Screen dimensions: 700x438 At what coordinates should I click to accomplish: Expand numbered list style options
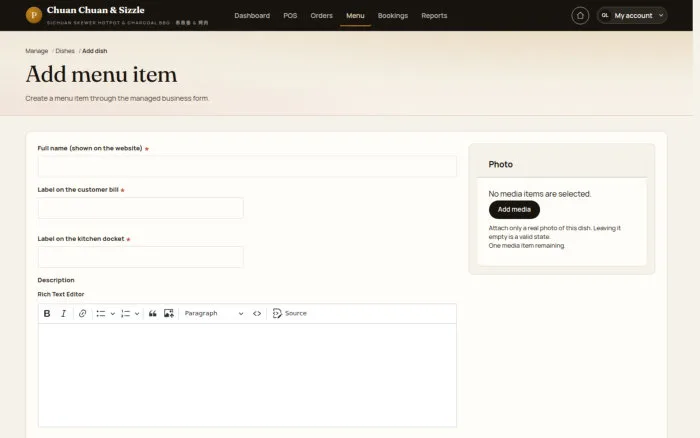[x=137, y=313]
